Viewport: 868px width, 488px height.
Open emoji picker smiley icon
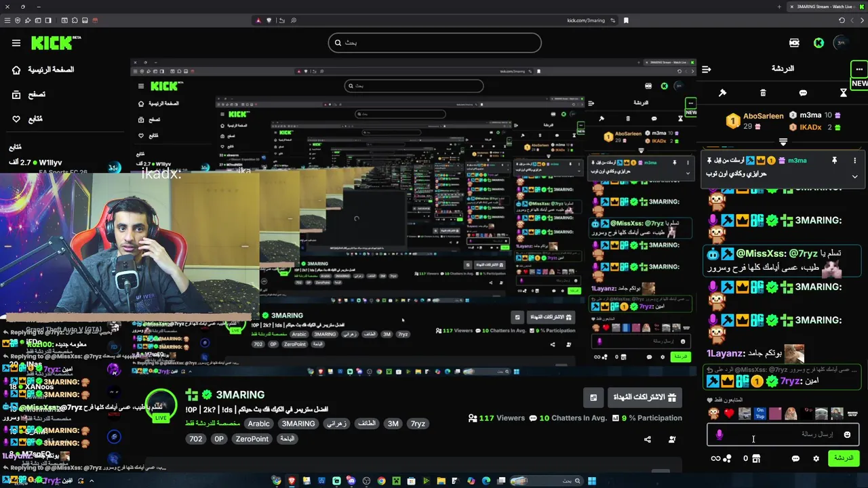click(847, 434)
